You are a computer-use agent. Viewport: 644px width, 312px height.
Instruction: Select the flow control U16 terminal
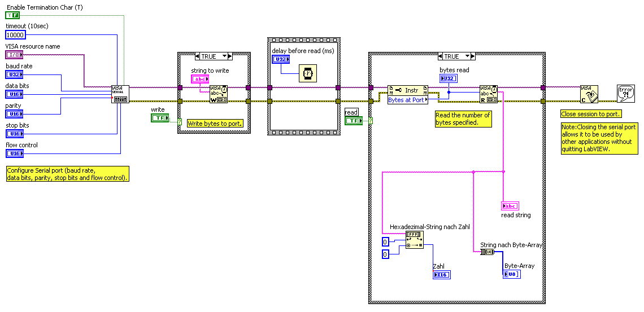coord(14,153)
